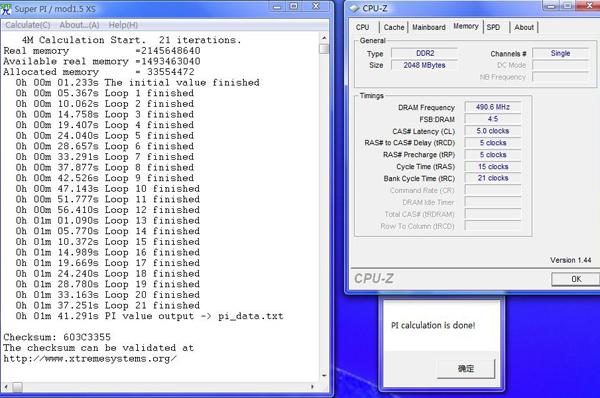Open the SPD tab in CPU-Z
Viewport: 600px width, 398px height.
pyautogui.click(x=493, y=27)
